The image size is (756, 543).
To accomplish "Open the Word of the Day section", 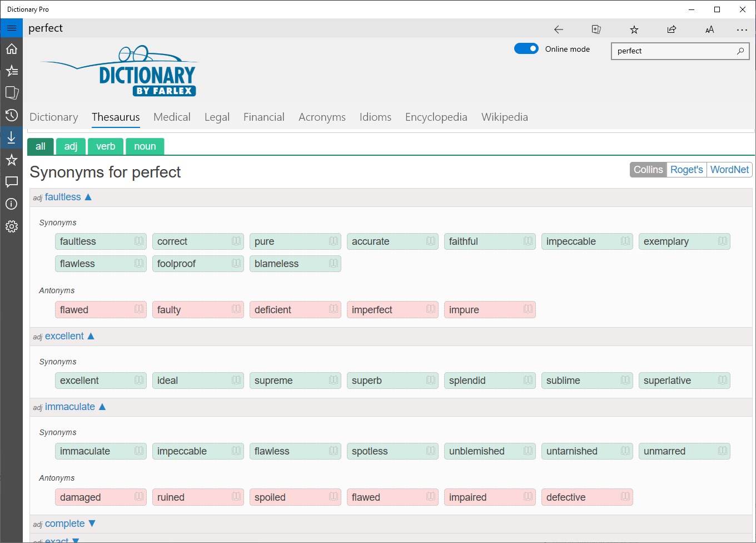I will pos(12,71).
